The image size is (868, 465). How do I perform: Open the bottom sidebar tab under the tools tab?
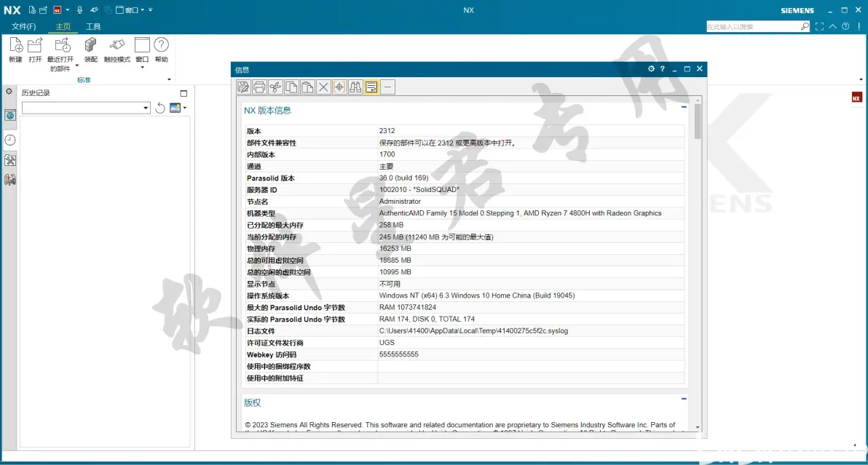[10, 180]
